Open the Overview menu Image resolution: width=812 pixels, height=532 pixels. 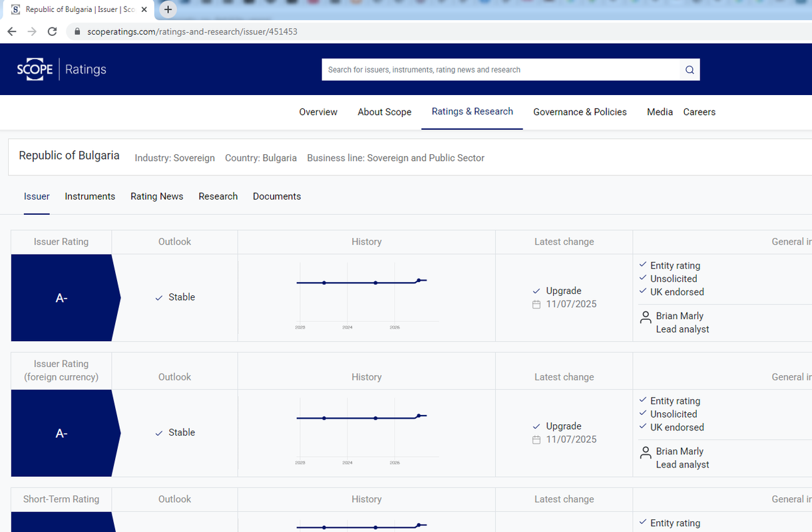point(318,112)
